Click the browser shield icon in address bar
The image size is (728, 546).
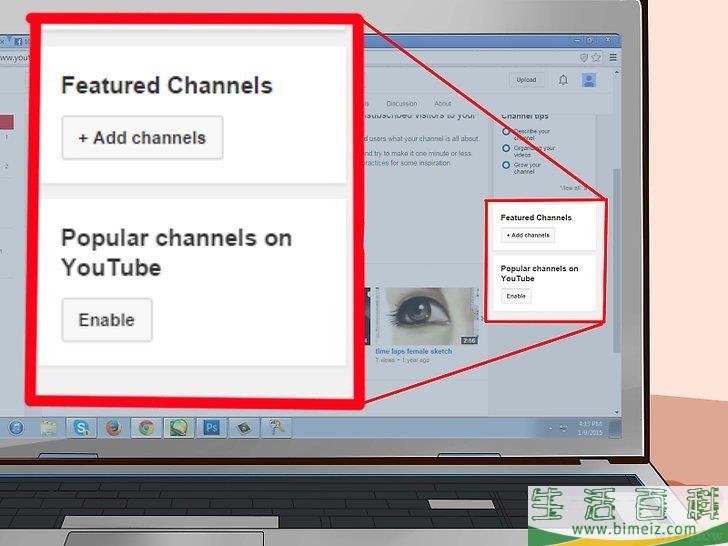pyautogui.click(x=584, y=57)
